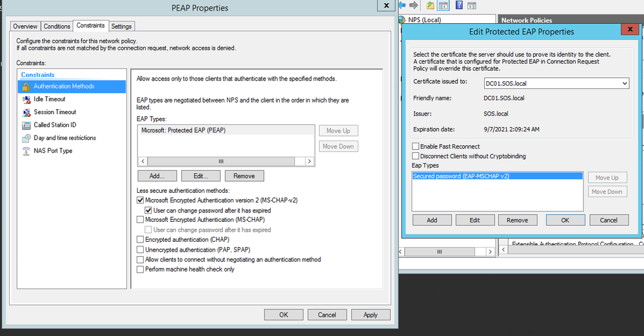Select Idle Timeout constraint

pos(49,99)
